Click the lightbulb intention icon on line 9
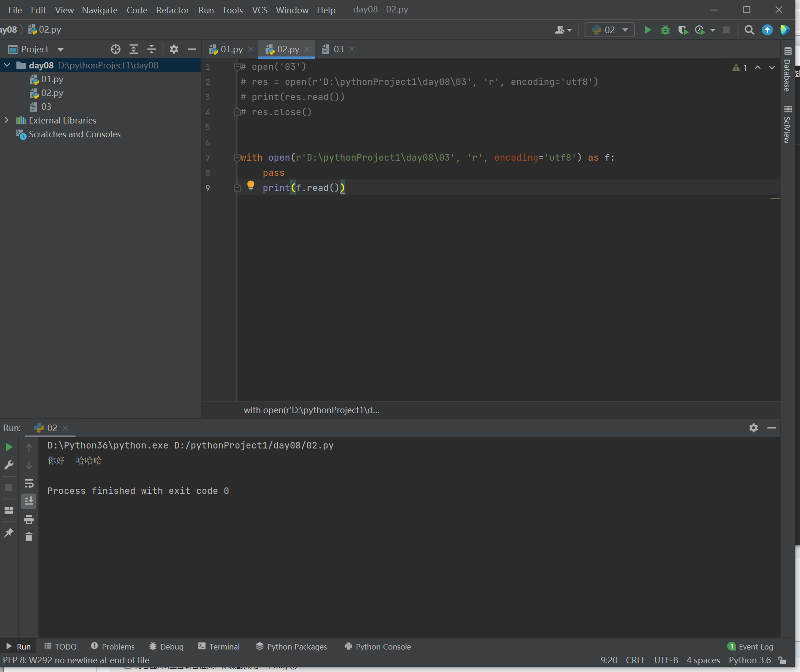The image size is (800, 672). [x=251, y=185]
